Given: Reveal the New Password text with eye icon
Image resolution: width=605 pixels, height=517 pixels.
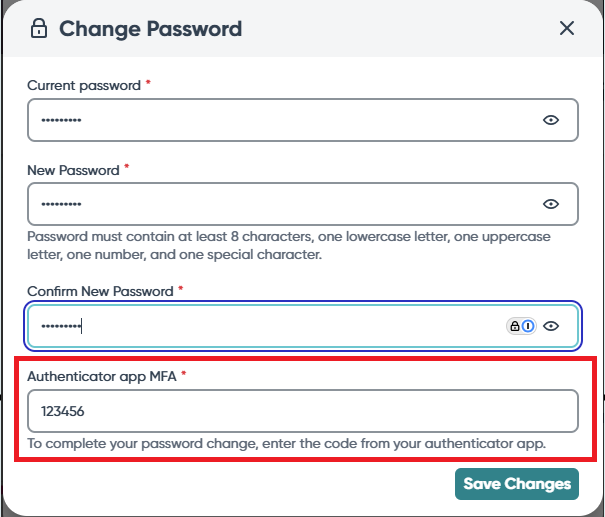Looking at the screenshot, I should click(551, 204).
